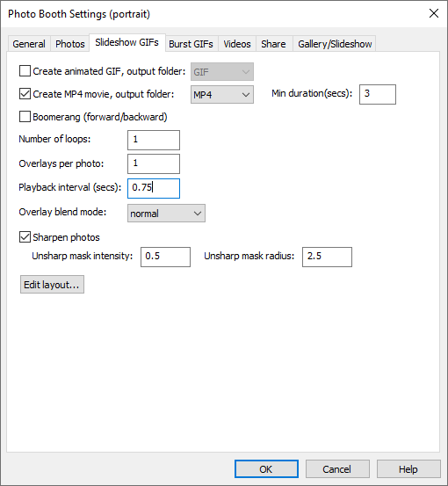Confirm settings with the OK button

[266, 469]
